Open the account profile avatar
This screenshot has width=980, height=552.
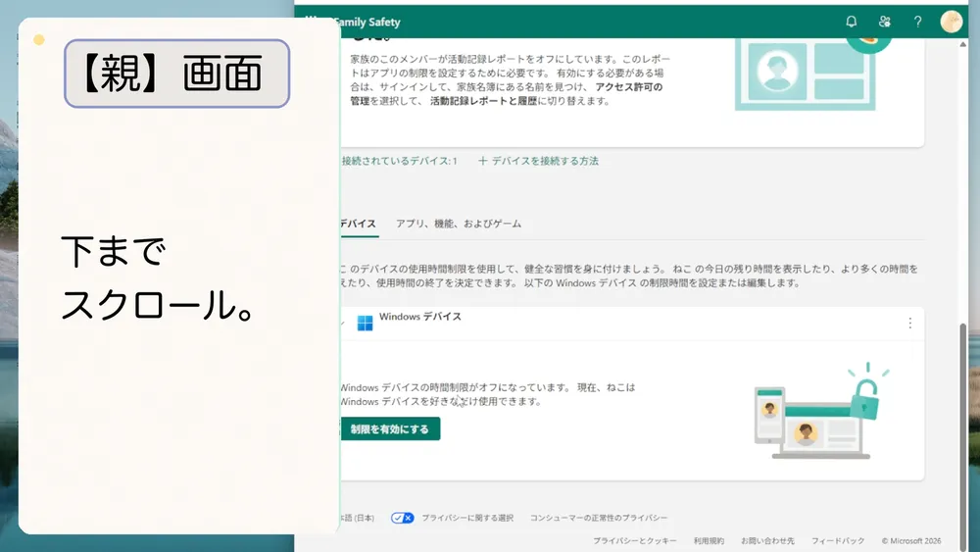coord(952,22)
